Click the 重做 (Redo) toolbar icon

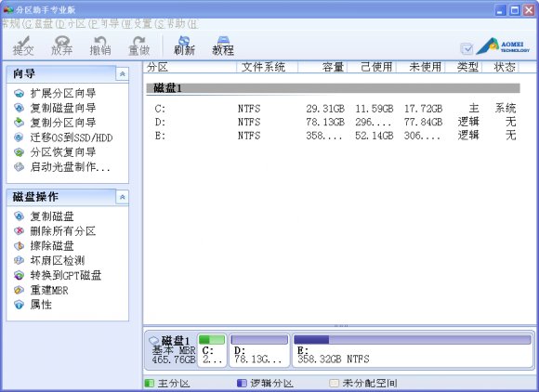(x=138, y=46)
